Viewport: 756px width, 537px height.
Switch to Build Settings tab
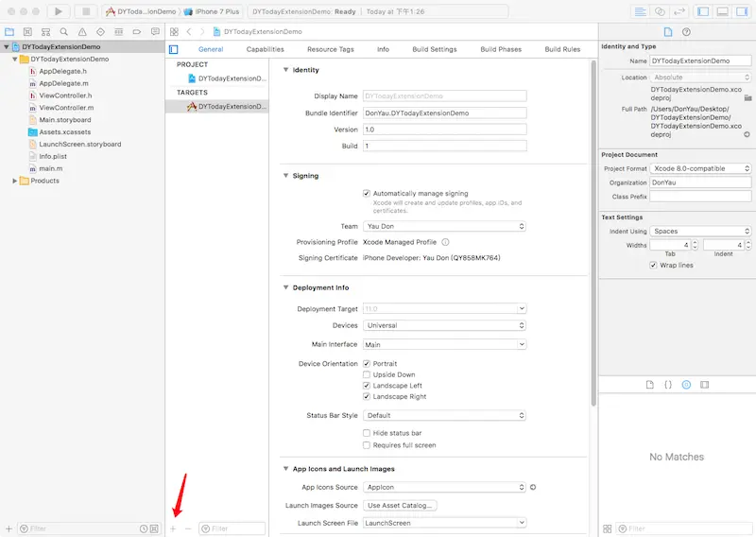click(x=435, y=49)
